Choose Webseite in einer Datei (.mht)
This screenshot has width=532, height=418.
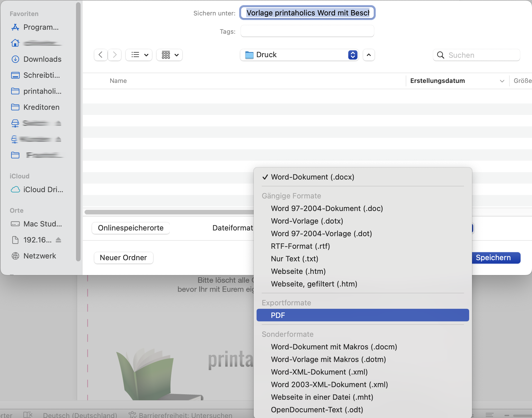click(363, 397)
